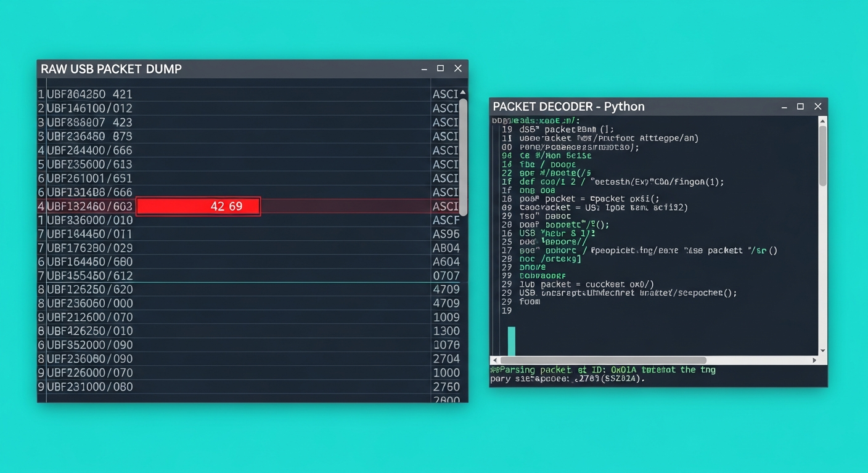Image resolution: width=868 pixels, height=473 pixels.
Task: Click the packet dump vertical scrollbar thumb
Action: point(463,156)
